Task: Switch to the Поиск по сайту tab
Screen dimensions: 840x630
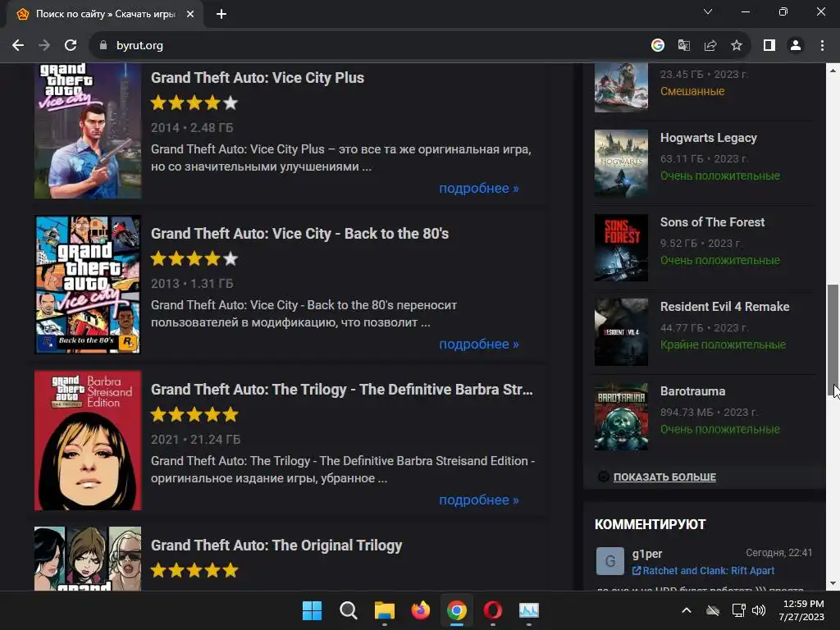Action: tap(106, 14)
